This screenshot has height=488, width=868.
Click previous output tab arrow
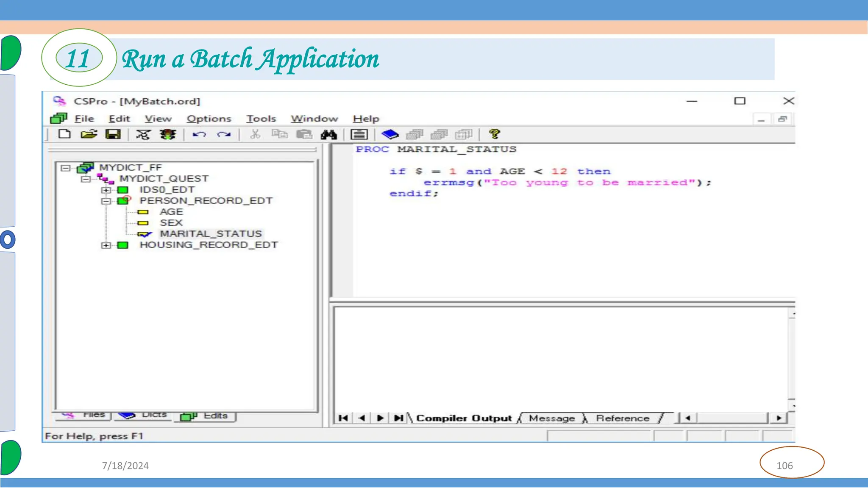click(362, 418)
